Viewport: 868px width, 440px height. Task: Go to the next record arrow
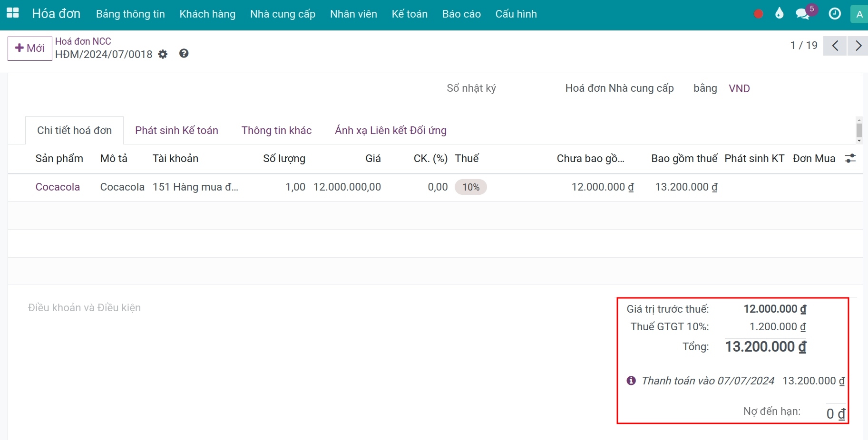coord(858,46)
